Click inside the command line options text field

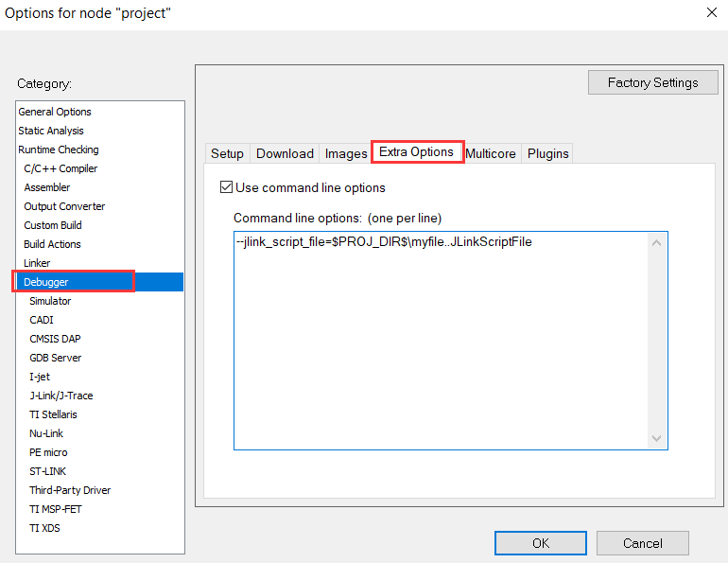coord(442,341)
